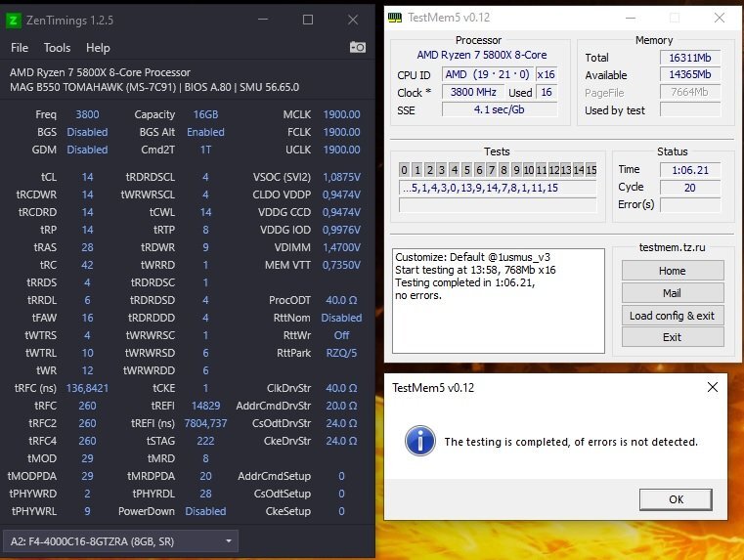Click the Mail button in TestMem5
Screen dimensions: 744x560
tap(673, 293)
